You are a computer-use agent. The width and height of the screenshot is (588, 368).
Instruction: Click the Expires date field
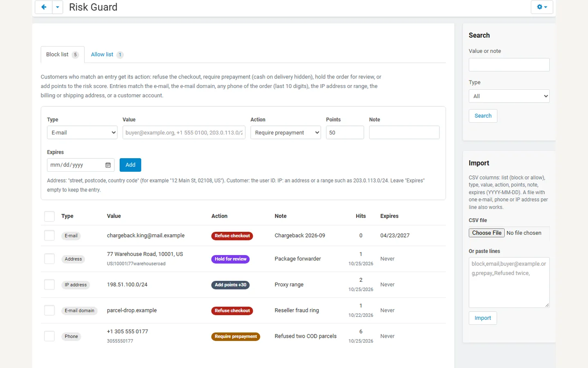[80, 165]
